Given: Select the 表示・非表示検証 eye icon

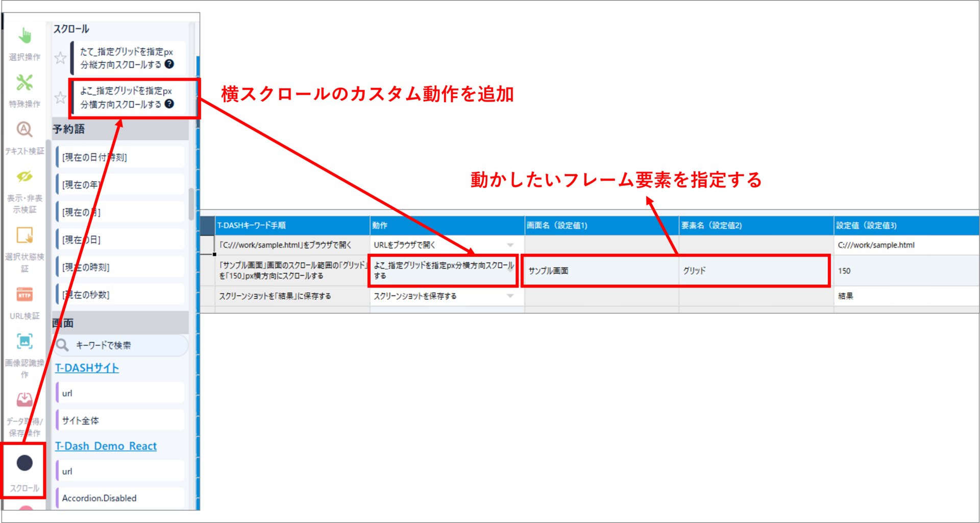Looking at the screenshot, I should (x=24, y=177).
